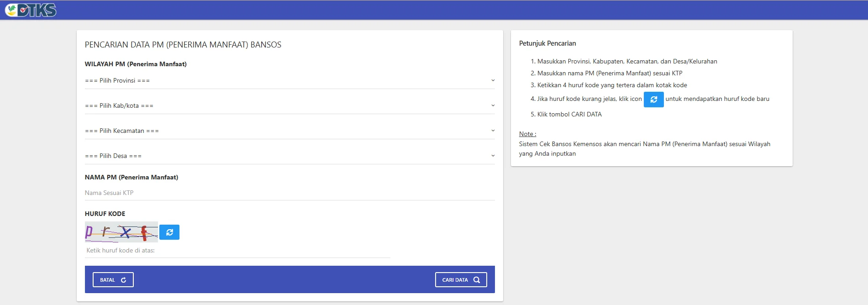The image size is (868, 305).
Task: Click the Petunjuk Pencarian heading
Action: pyautogui.click(x=547, y=43)
